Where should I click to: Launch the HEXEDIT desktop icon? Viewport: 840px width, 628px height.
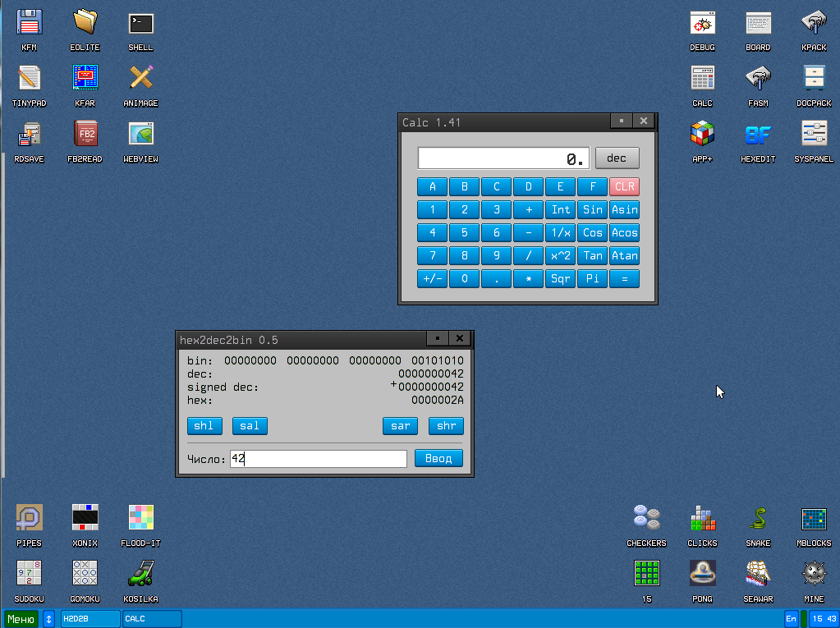point(757,135)
